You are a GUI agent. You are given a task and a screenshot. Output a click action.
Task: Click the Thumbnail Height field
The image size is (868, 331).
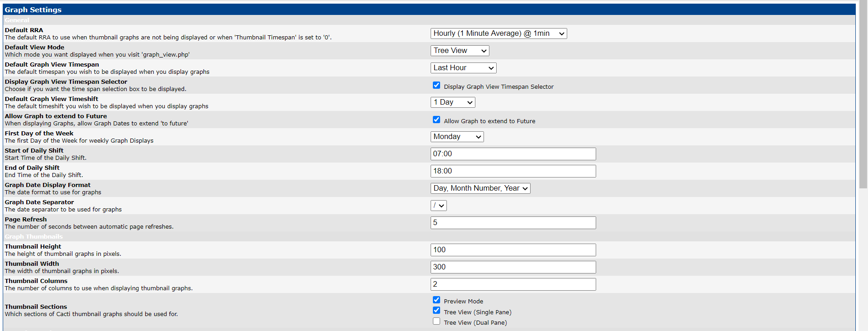[513, 250]
